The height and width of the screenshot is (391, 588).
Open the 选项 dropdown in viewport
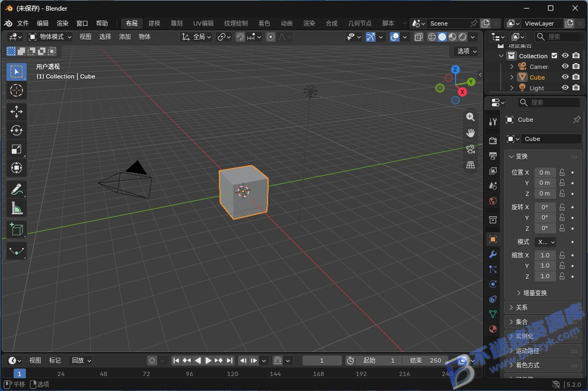(x=466, y=51)
